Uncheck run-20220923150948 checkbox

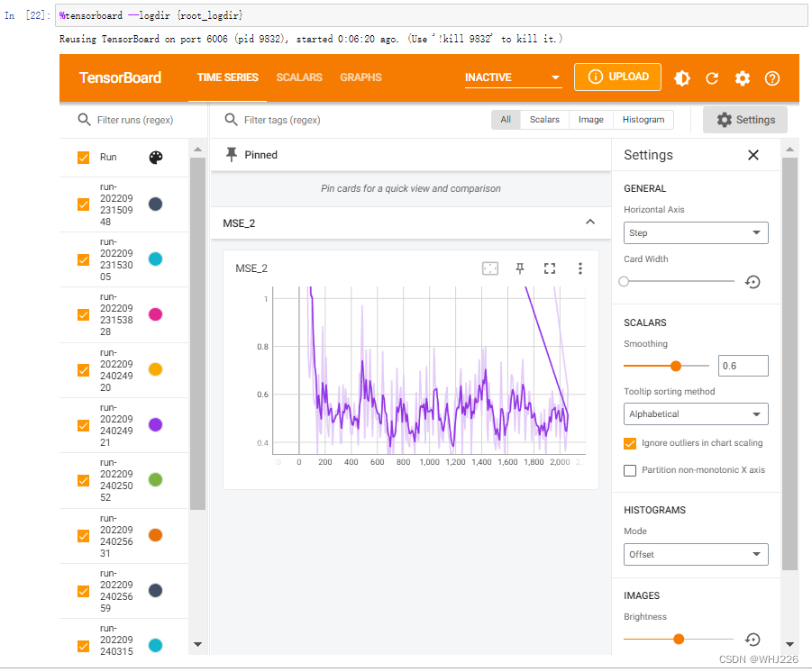[x=83, y=204]
